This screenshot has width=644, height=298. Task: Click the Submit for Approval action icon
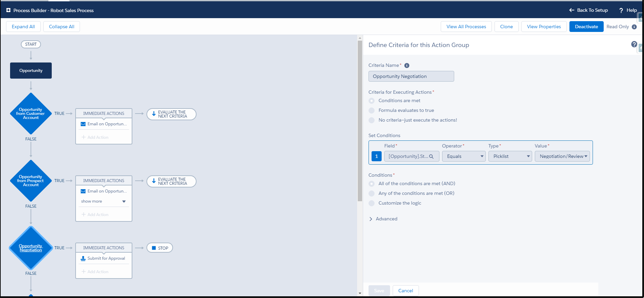tap(83, 258)
